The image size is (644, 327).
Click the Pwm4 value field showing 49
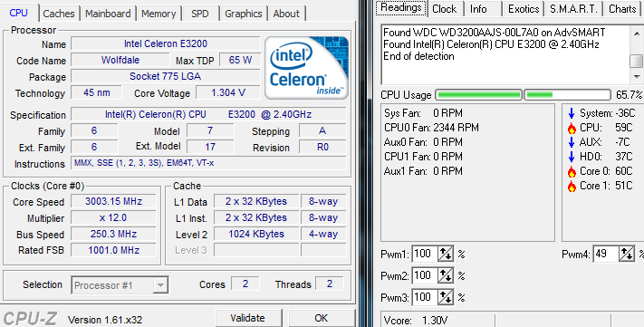(x=605, y=255)
